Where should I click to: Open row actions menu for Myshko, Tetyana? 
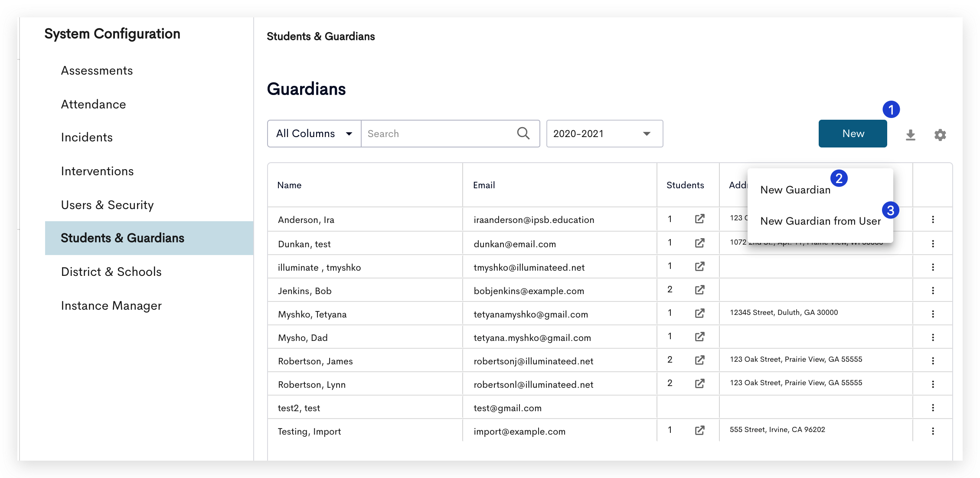click(x=933, y=314)
